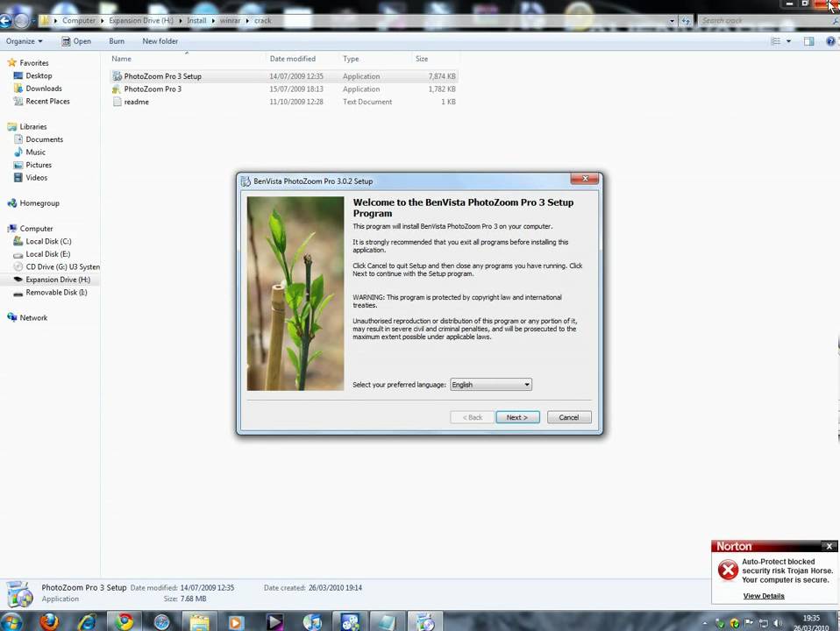Click Burn in the Explorer toolbar
840x631 pixels.
click(117, 41)
